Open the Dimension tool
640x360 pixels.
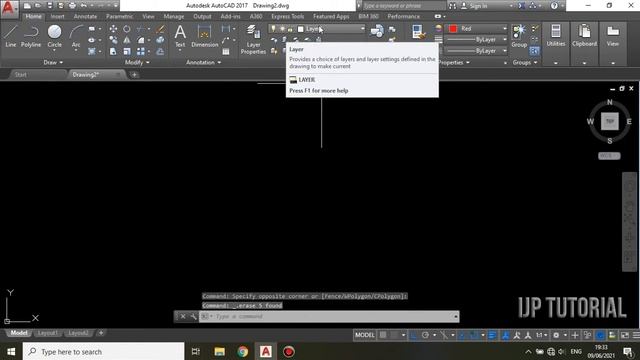pyautogui.click(x=204, y=36)
